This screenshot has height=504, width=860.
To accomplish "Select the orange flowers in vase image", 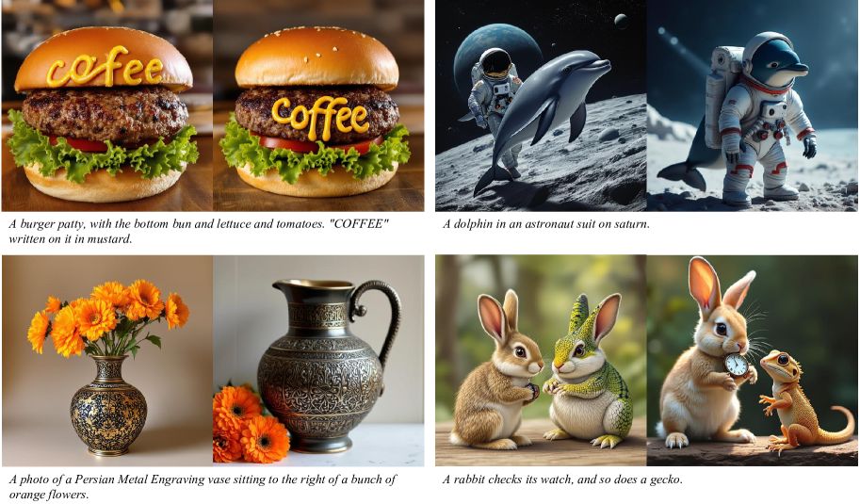I will pos(107,360).
